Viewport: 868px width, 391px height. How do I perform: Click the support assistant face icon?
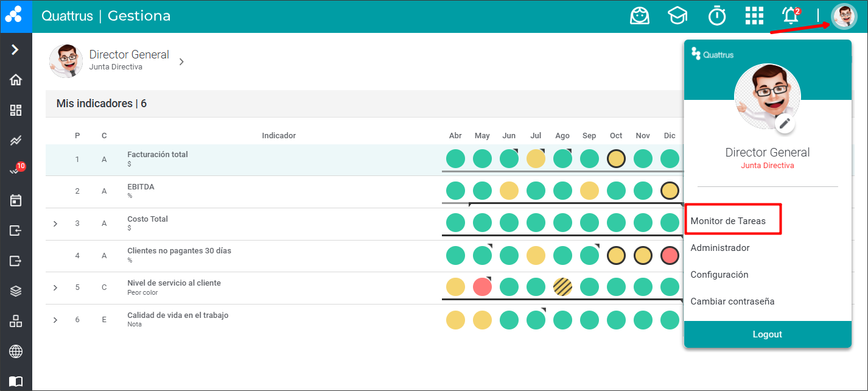(x=639, y=16)
